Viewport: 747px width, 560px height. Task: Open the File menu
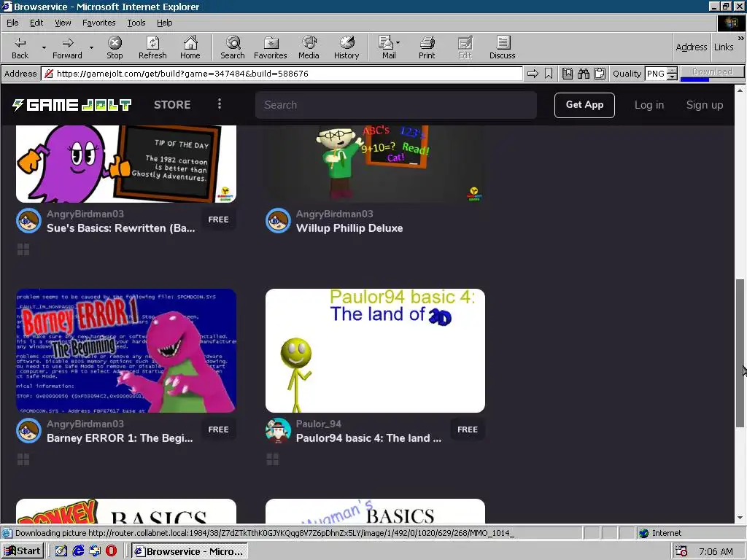click(x=12, y=23)
